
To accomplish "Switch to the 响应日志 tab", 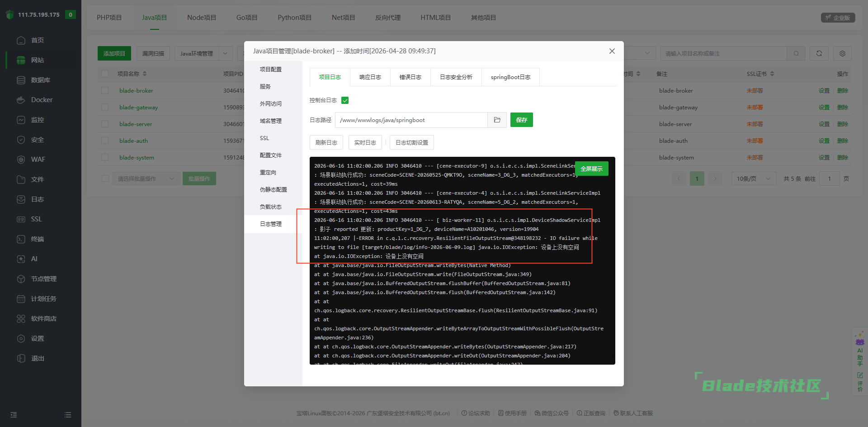I will (370, 77).
